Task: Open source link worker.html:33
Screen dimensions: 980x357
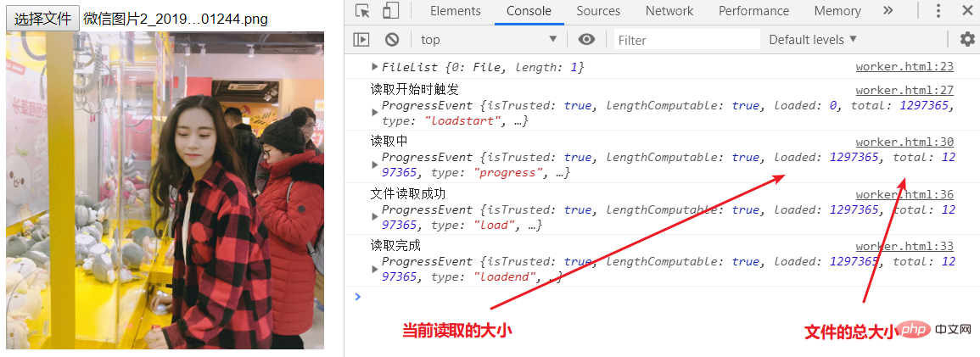Action: coord(904,246)
